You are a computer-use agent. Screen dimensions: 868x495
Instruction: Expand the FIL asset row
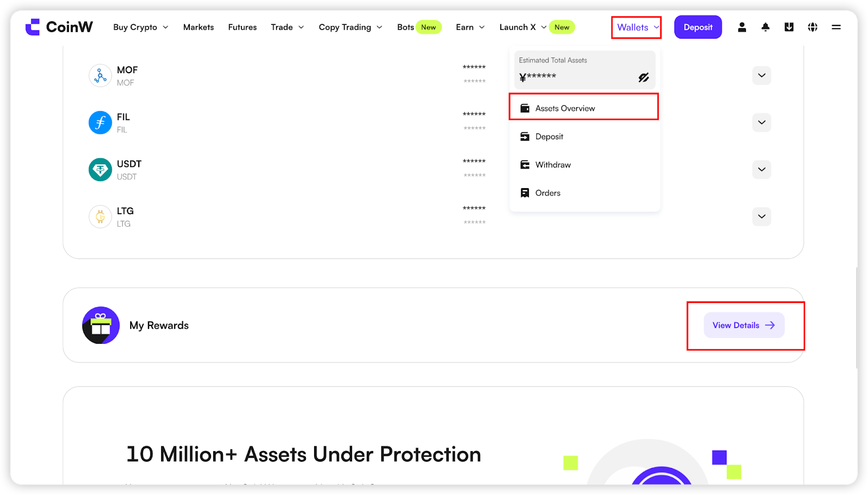762,123
